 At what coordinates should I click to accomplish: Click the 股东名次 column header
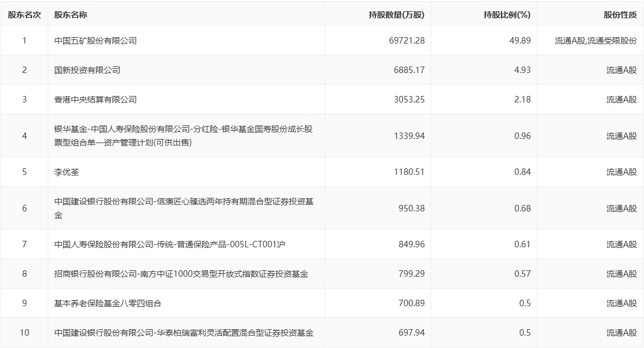pos(24,15)
